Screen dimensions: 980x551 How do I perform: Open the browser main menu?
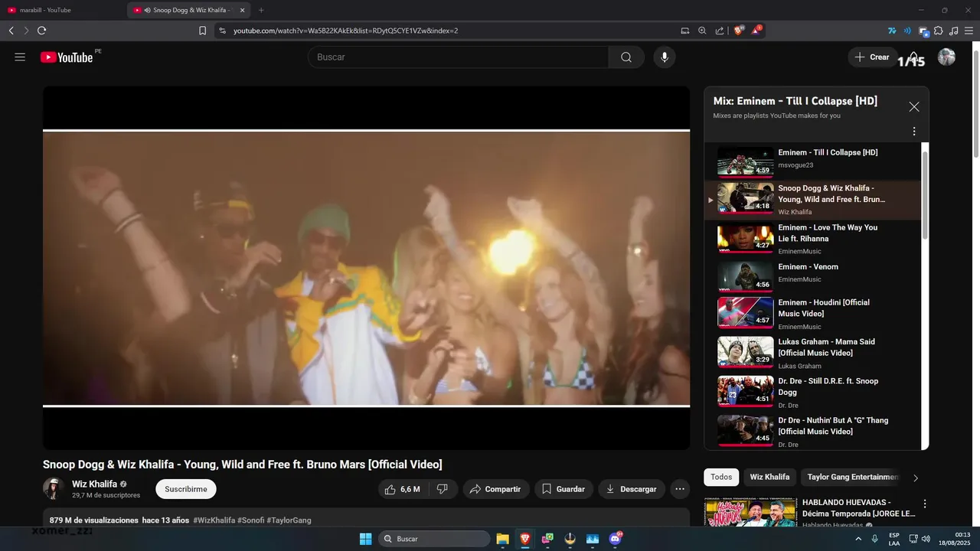coord(969,31)
